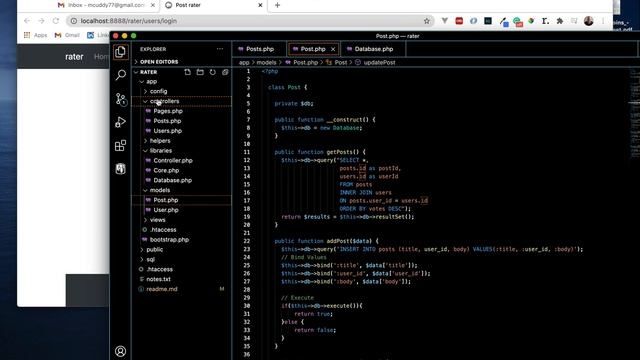Open readme.md file
Screen dimensions: 640x360
162,289
